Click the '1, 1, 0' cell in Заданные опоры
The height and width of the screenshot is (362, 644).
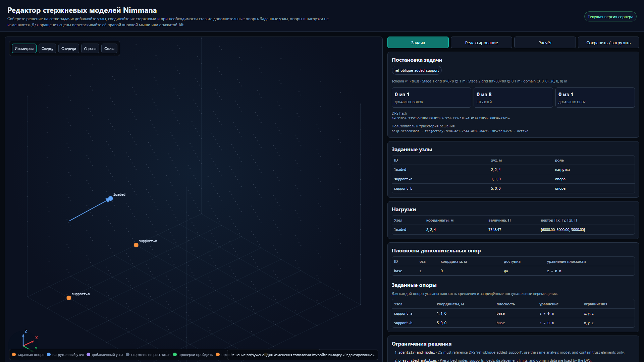pos(441,313)
